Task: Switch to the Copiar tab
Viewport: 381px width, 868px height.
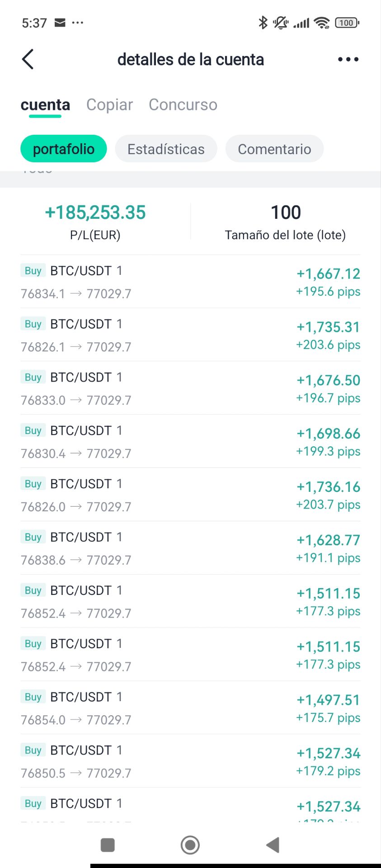Action: click(109, 105)
